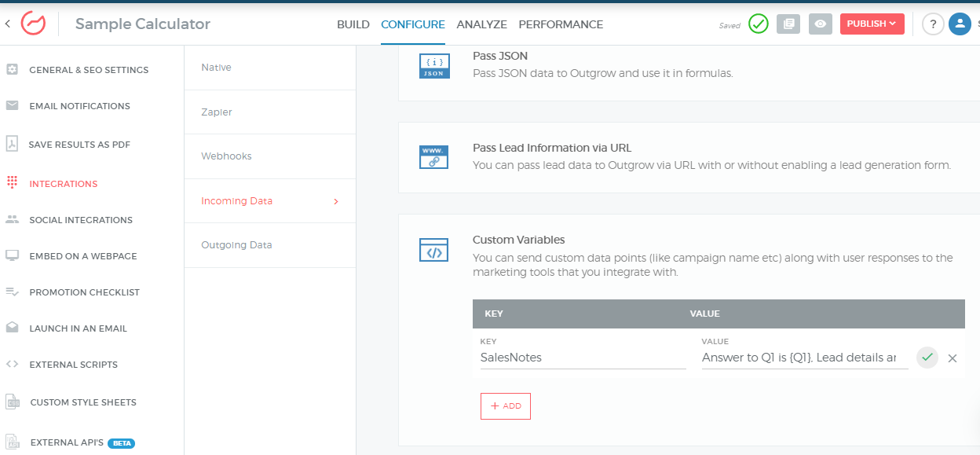Open Embed on a Webpage
This screenshot has height=455, width=980.
pos(83,256)
